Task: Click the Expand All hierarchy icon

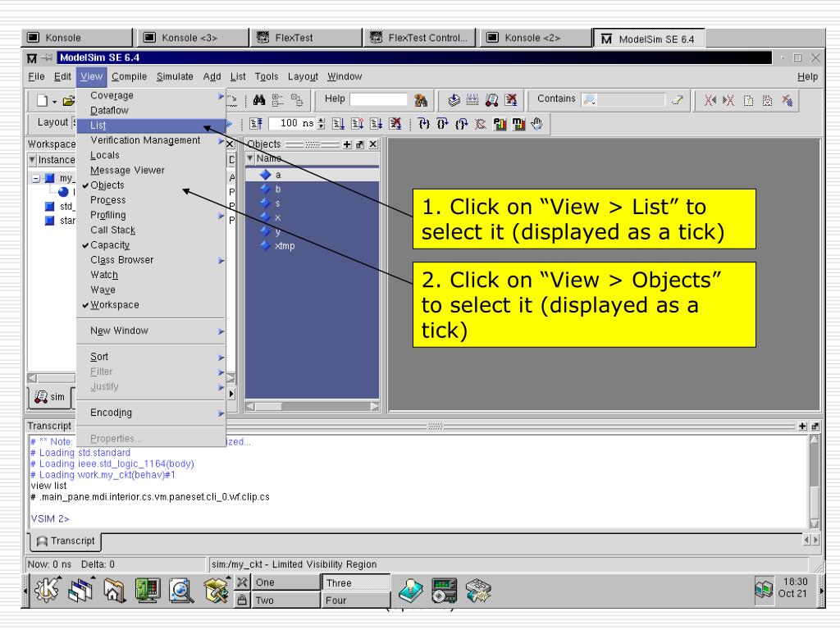Action: [x=296, y=100]
